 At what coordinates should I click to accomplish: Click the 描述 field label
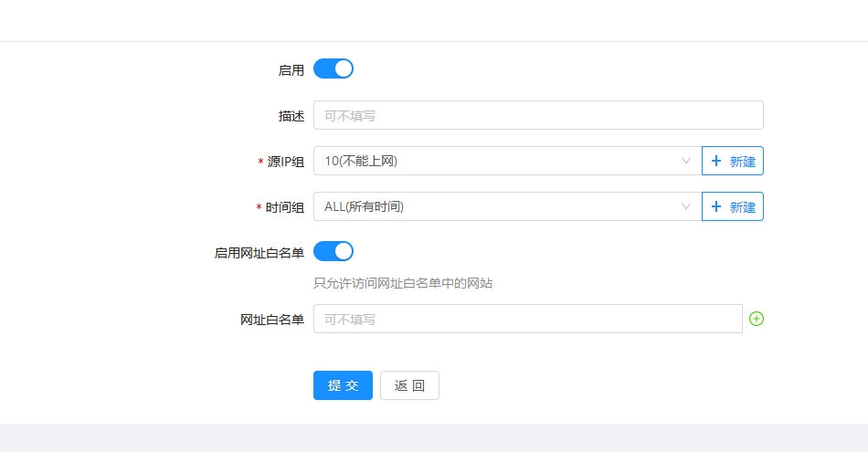click(291, 116)
